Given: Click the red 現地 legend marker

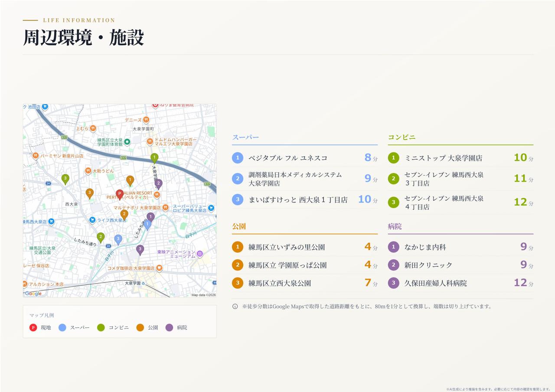Looking at the screenshot, I should coord(33,327).
